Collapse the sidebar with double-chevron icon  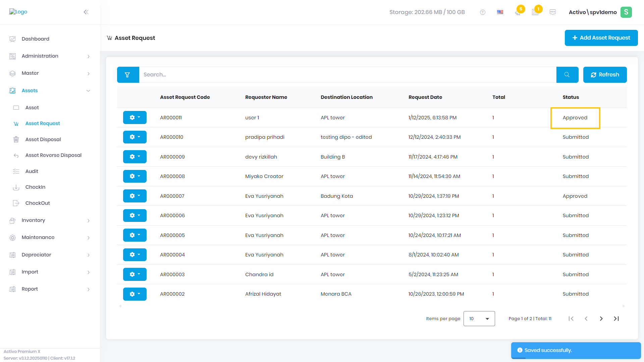(x=86, y=12)
